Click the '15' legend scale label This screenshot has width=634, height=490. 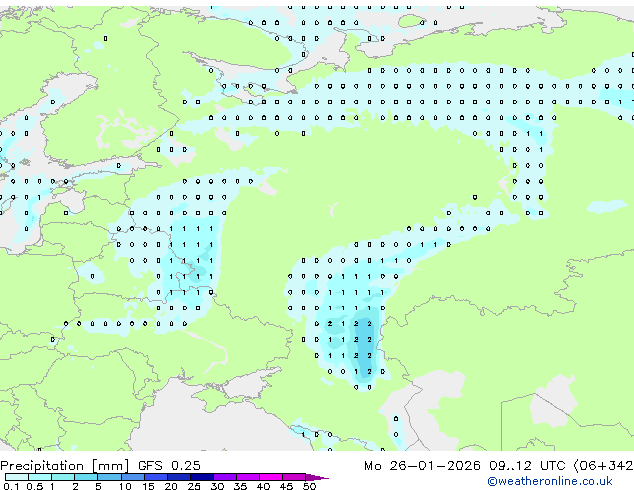pos(148,486)
